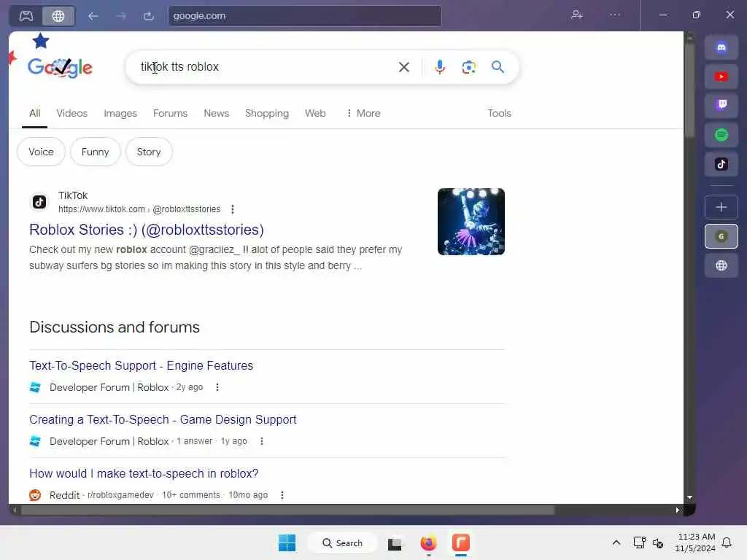This screenshot has height=560, width=747.
Task: Open Text-To-Speech Support - Engine Features link
Action: [141, 366]
